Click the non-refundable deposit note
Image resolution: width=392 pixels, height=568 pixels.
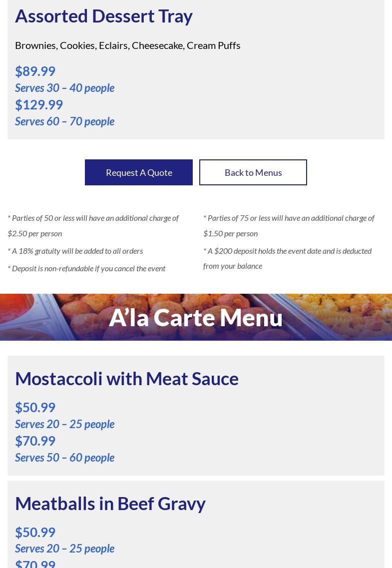pos(86,268)
